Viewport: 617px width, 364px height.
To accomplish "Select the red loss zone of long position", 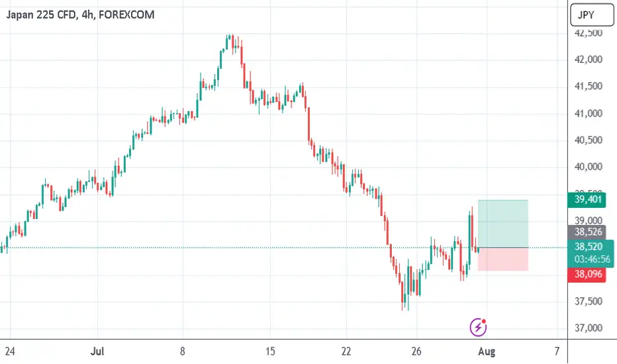I will pyautogui.click(x=503, y=259).
